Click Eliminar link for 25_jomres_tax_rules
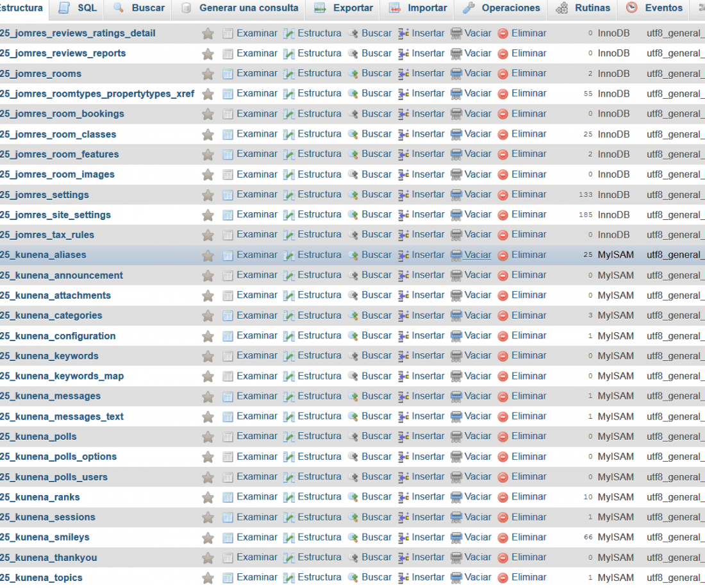705x588 pixels. pos(529,235)
